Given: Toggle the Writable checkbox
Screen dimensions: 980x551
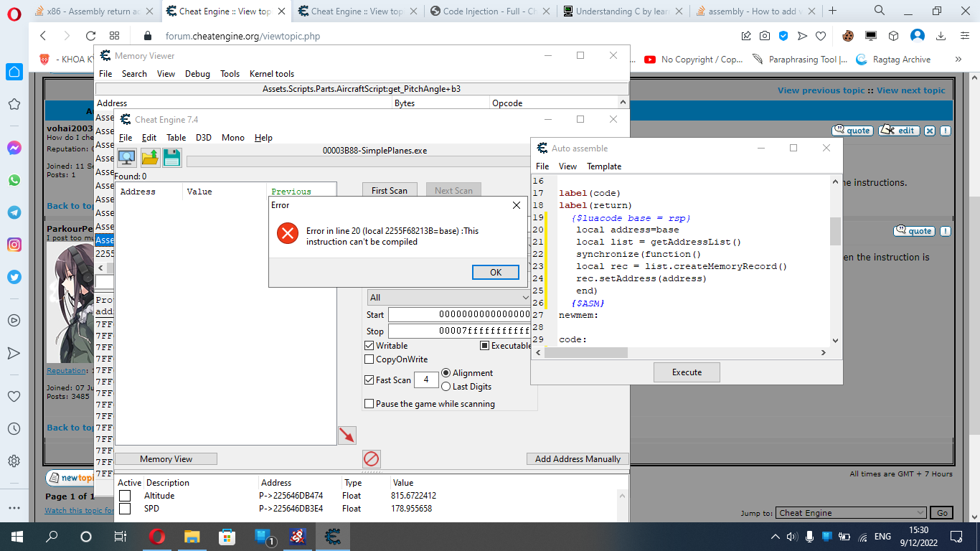Looking at the screenshot, I should click(x=369, y=346).
